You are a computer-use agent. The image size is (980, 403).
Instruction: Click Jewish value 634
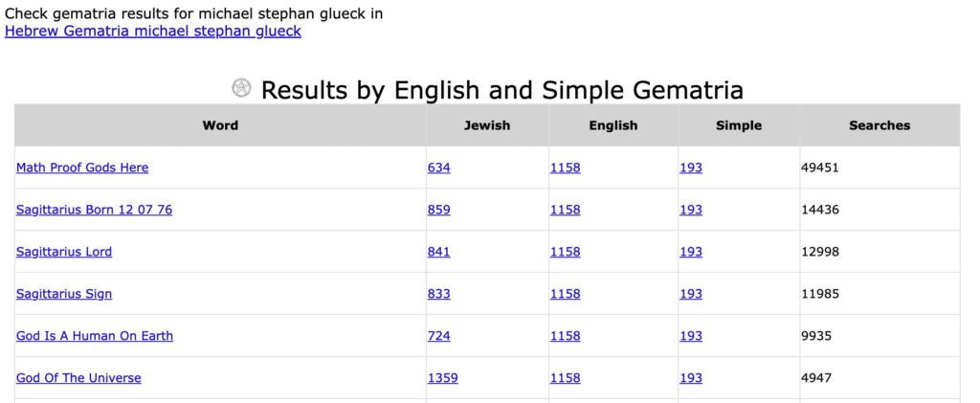click(x=438, y=168)
